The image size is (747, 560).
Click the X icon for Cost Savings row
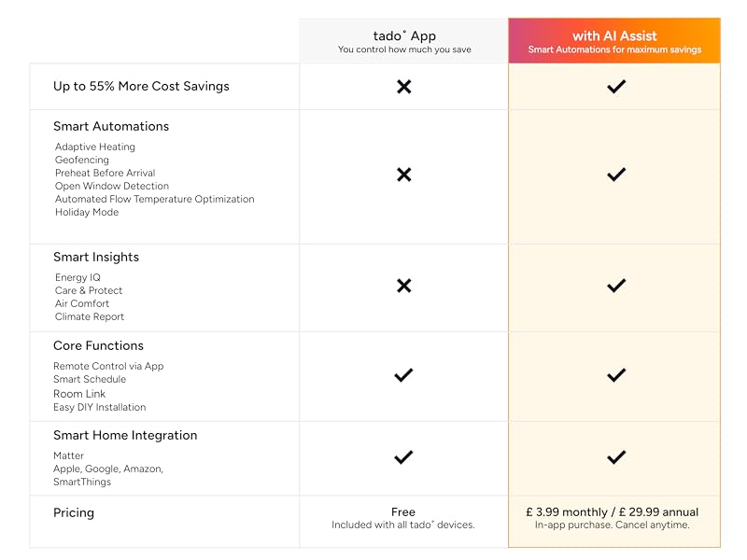(x=403, y=87)
